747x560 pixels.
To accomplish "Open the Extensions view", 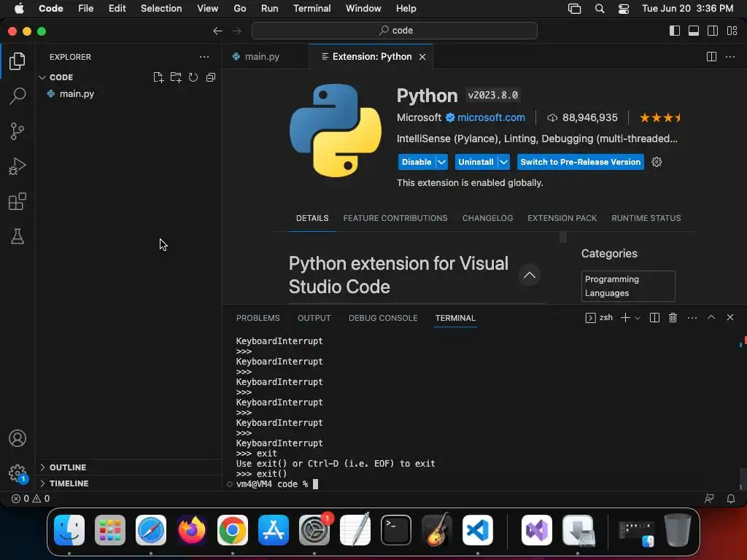I will click(18, 201).
